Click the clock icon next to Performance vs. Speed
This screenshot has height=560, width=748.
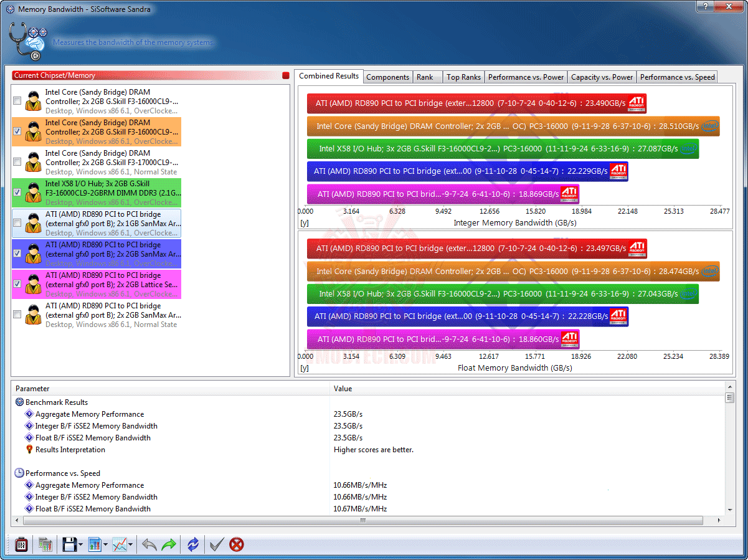[19, 473]
